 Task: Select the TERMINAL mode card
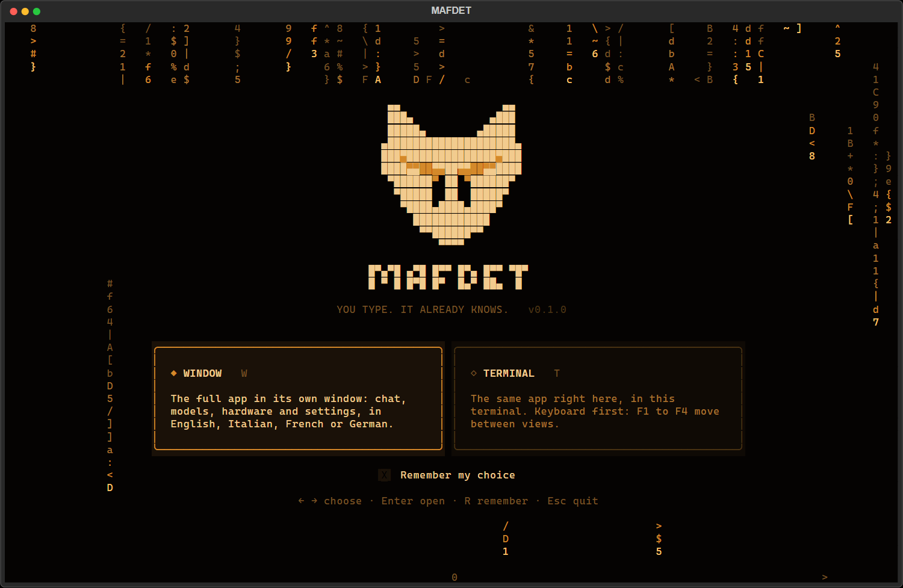598,398
